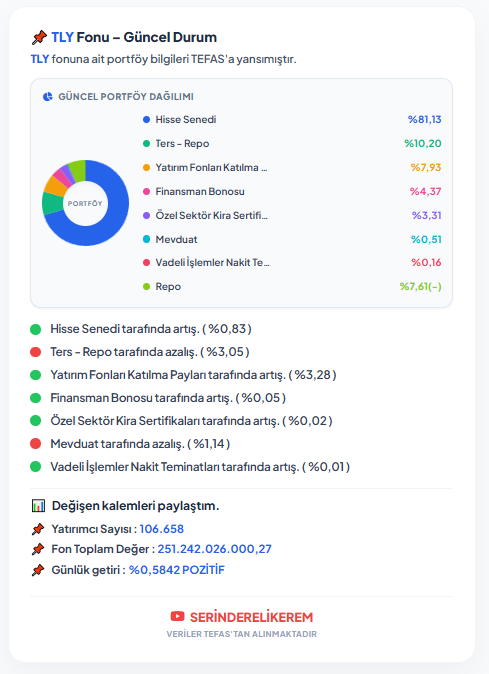Click the Finansman Bonosu legend label
This screenshot has height=674, width=489.
pos(200,191)
